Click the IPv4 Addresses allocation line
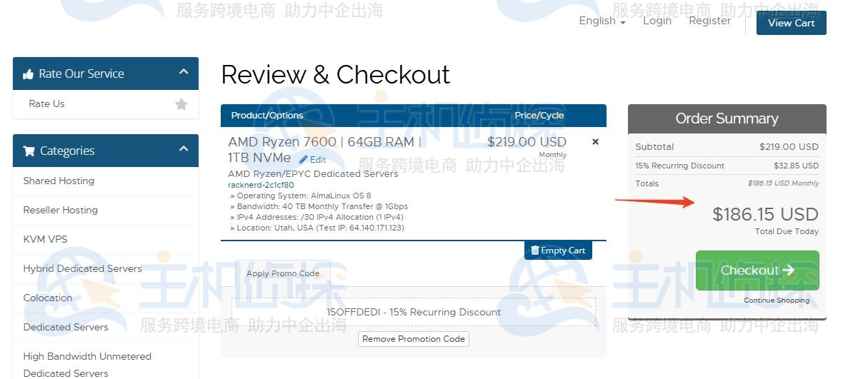Image resolution: width=868 pixels, height=379 pixels. pyautogui.click(x=316, y=217)
